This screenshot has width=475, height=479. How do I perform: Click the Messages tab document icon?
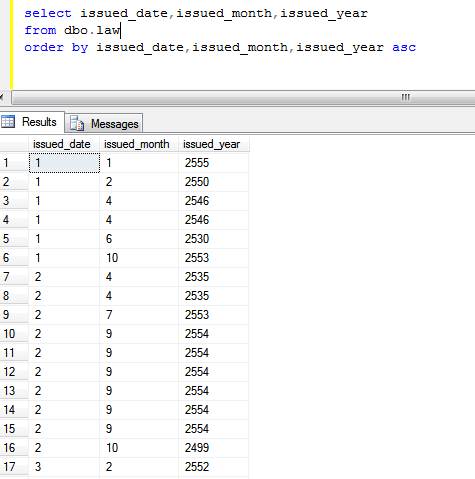point(77,124)
